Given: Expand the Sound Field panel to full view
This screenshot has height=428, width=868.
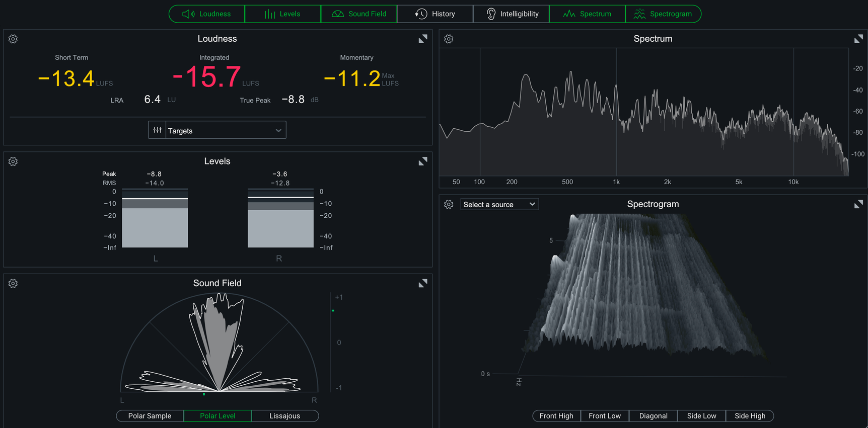Looking at the screenshot, I should point(423,284).
